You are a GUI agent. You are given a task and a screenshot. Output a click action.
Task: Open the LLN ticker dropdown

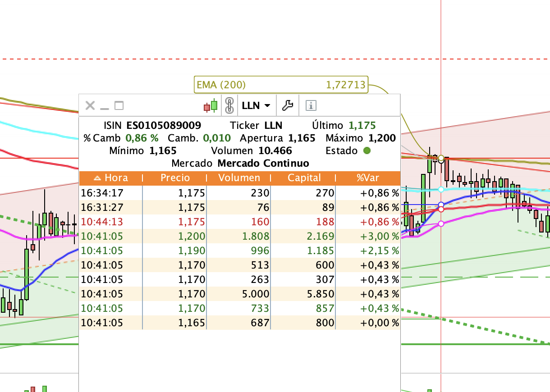point(256,105)
